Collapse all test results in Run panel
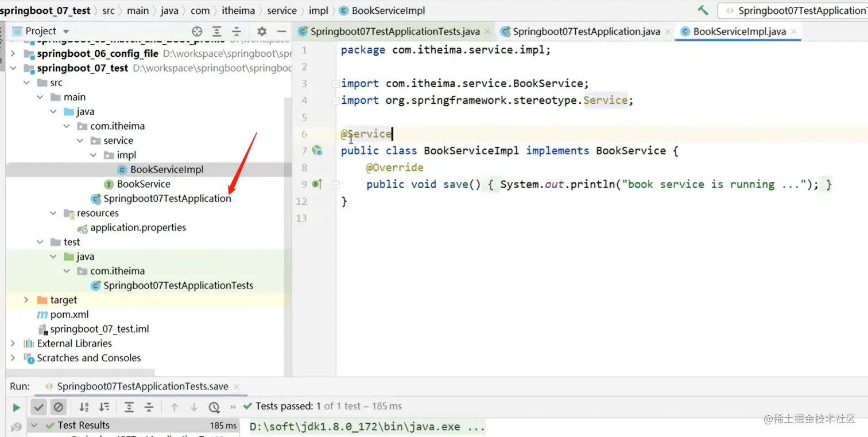 (149, 407)
